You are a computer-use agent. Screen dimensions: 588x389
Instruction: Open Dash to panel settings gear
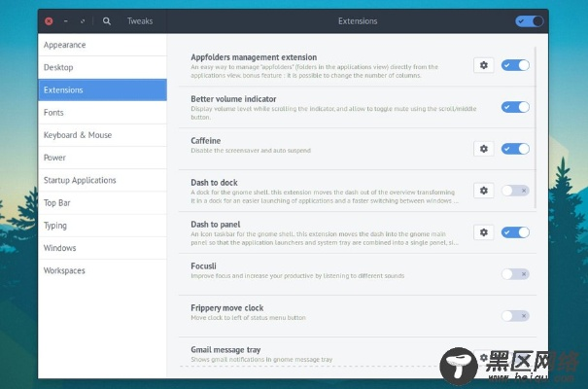pyautogui.click(x=483, y=232)
